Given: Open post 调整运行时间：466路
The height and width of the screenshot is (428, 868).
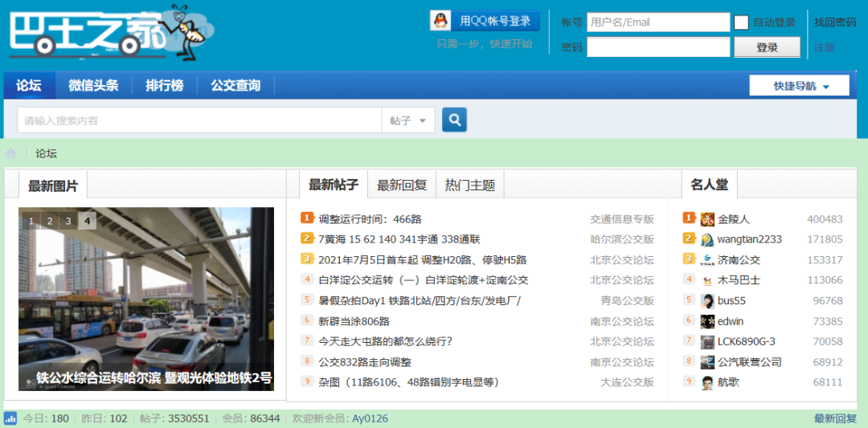Looking at the screenshot, I should click(370, 219).
